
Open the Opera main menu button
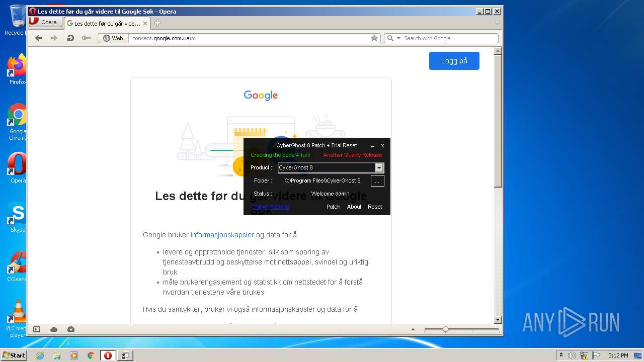[x=45, y=22]
